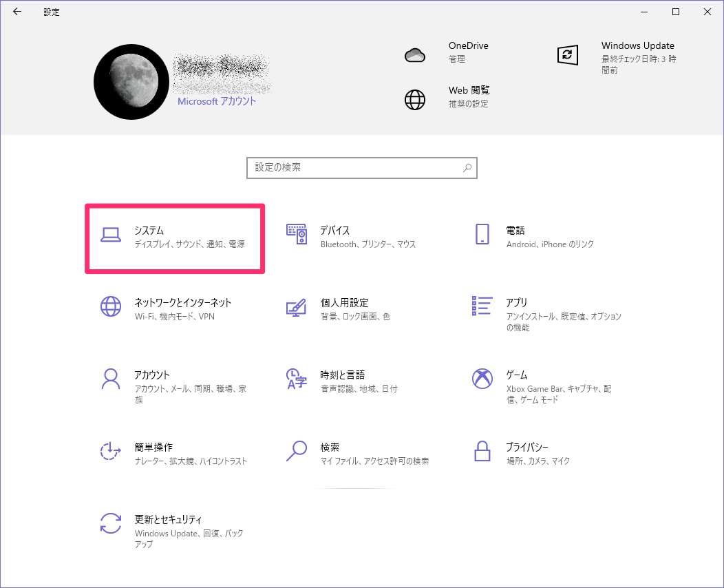Click the Privacy padlock icon
The height and width of the screenshot is (588, 724).
pos(482,451)
